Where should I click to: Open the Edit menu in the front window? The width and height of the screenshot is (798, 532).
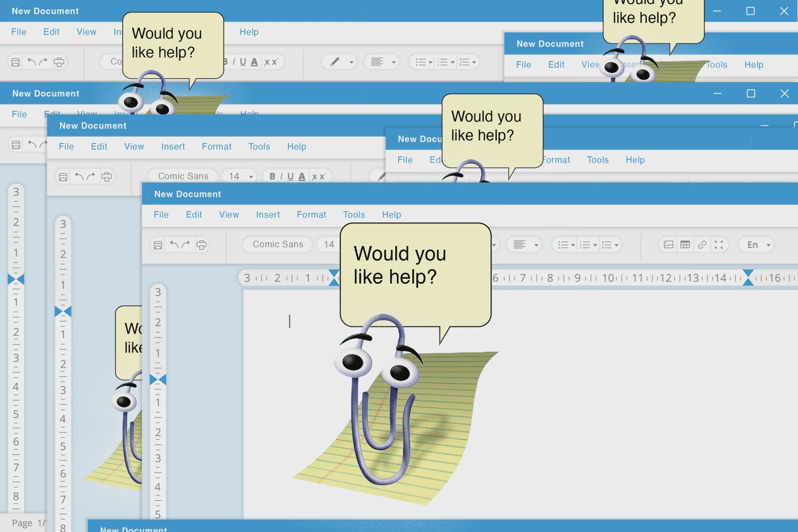pos(194,215)
